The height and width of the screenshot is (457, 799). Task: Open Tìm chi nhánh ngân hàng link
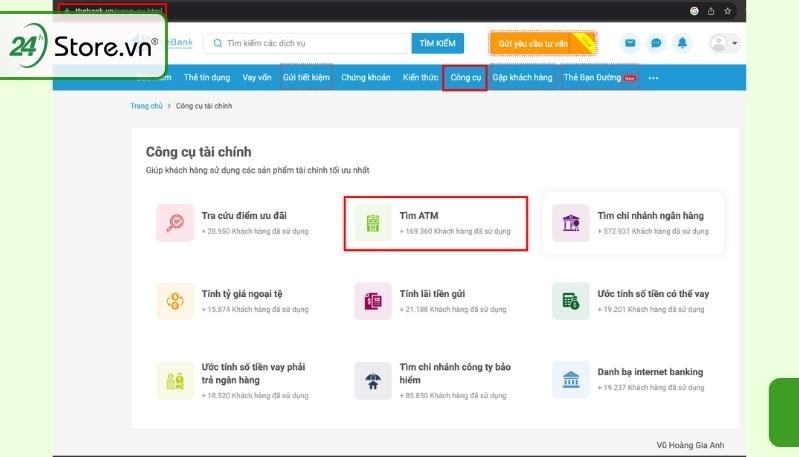pos(651,216)
